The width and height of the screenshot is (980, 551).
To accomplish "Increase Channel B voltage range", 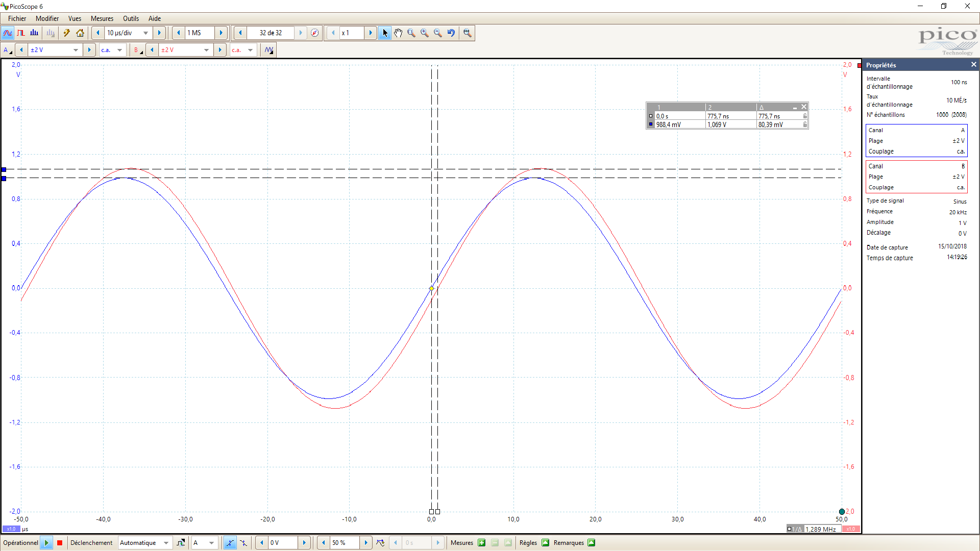I will [x=220, y=50].
